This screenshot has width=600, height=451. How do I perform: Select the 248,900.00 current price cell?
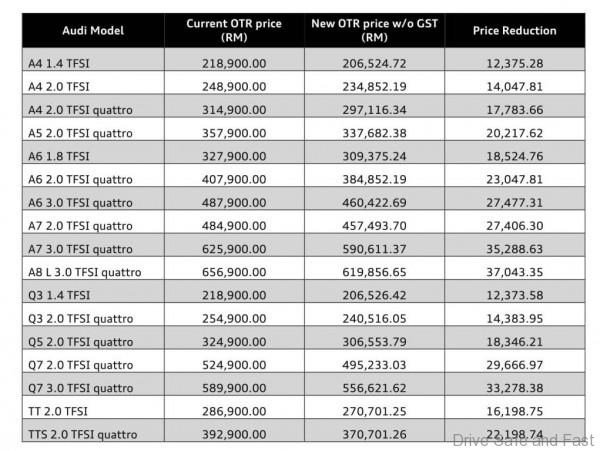pos(234,86)
